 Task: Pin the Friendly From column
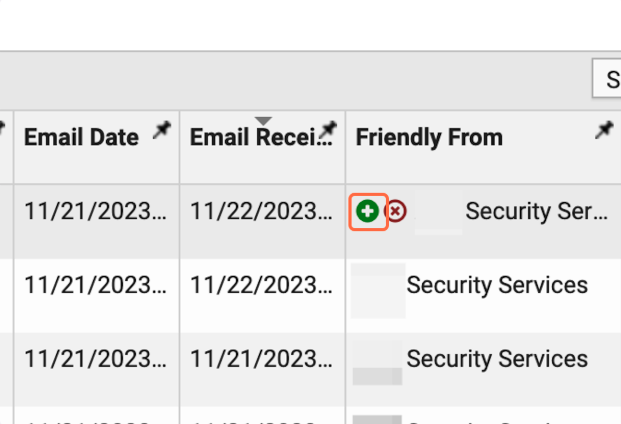coord(603,131)
